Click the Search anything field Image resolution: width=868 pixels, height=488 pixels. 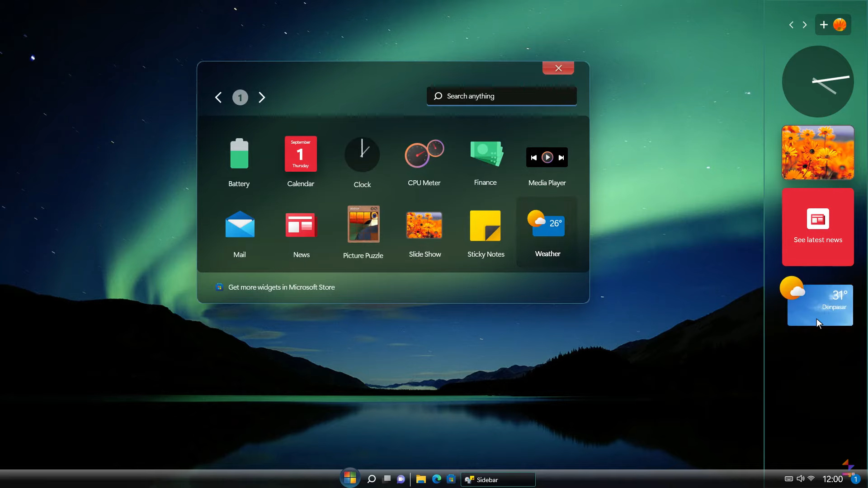pyautogui.click(x=502, y=96)
